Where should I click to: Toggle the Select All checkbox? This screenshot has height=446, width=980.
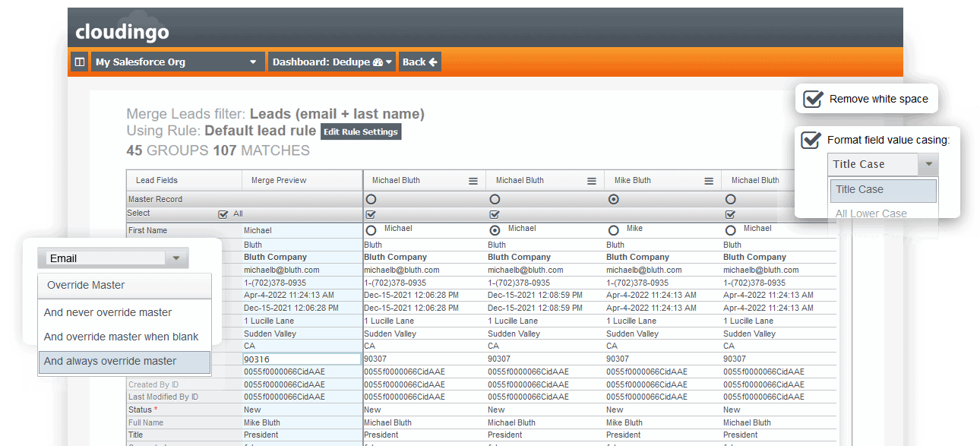click(223, 214)
